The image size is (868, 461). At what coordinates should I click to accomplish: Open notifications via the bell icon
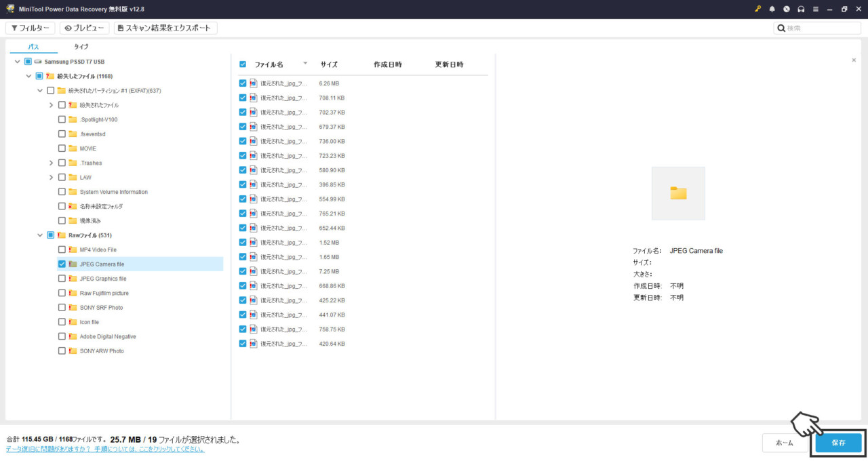(772, 9)
